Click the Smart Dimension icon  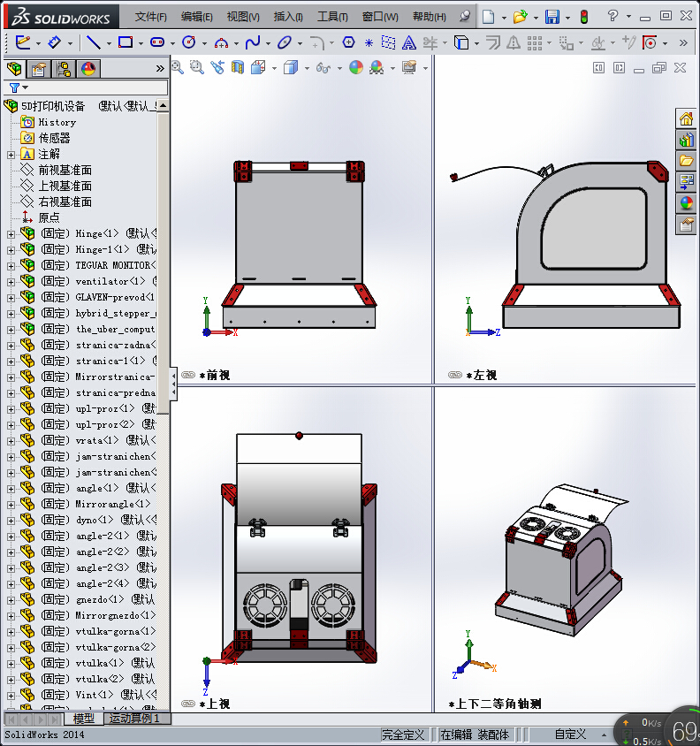pos(55,42)
